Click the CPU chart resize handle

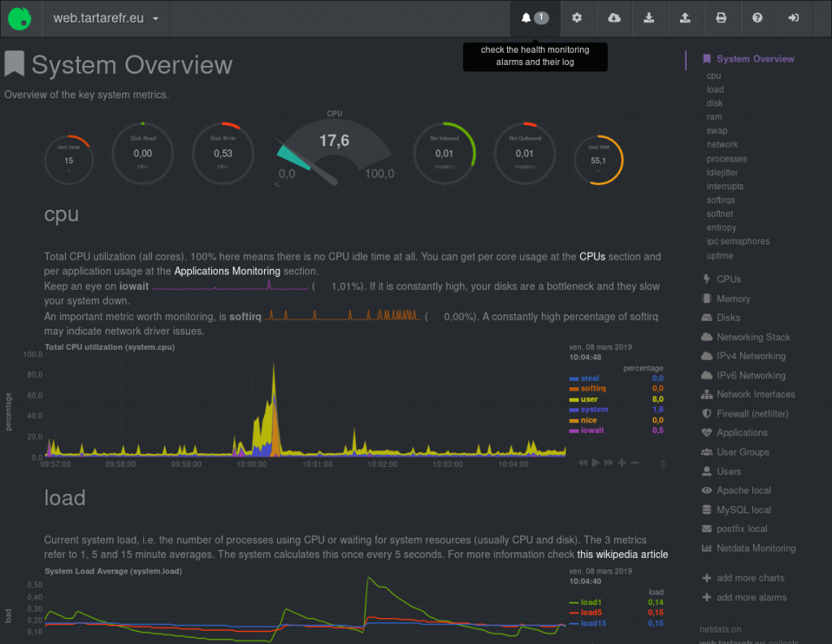click(663, 464)
